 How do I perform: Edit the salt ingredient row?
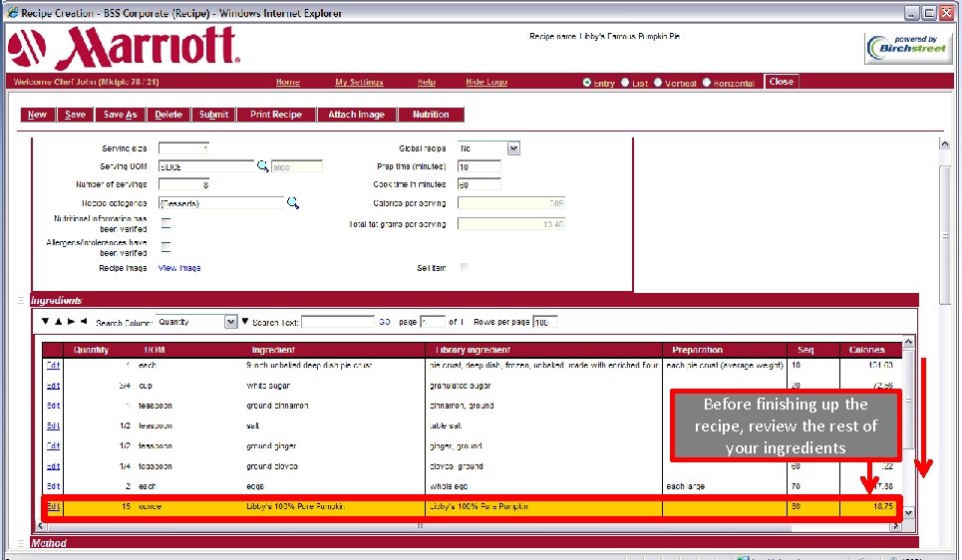pyautogui.click(x=54, y=425)
